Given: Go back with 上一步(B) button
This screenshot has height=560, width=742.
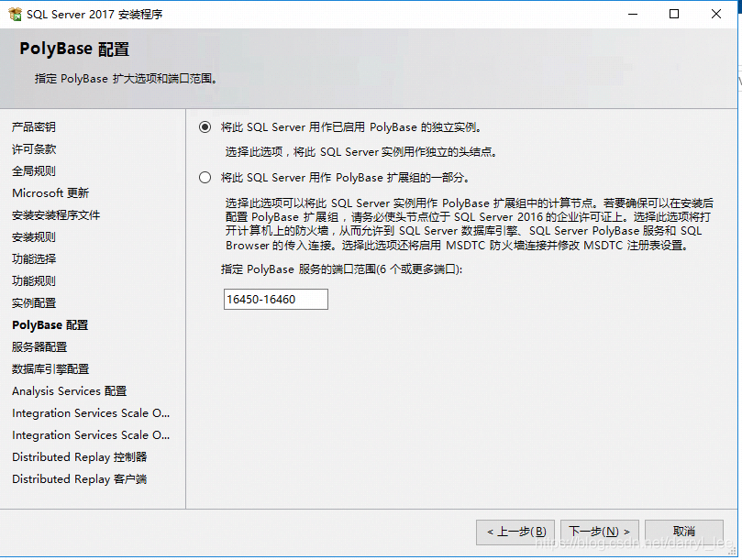Looking at the screenshot, I should (x=515, y=532).
